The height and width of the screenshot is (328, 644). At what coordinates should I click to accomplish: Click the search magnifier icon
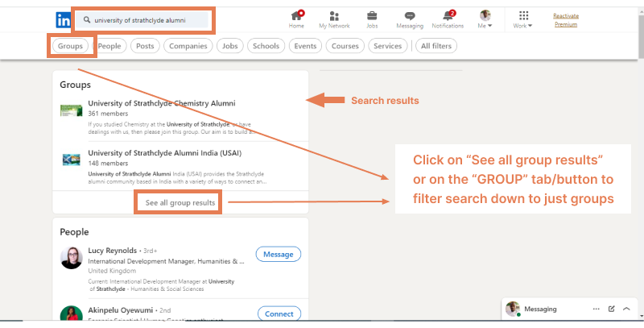point(87,19)
